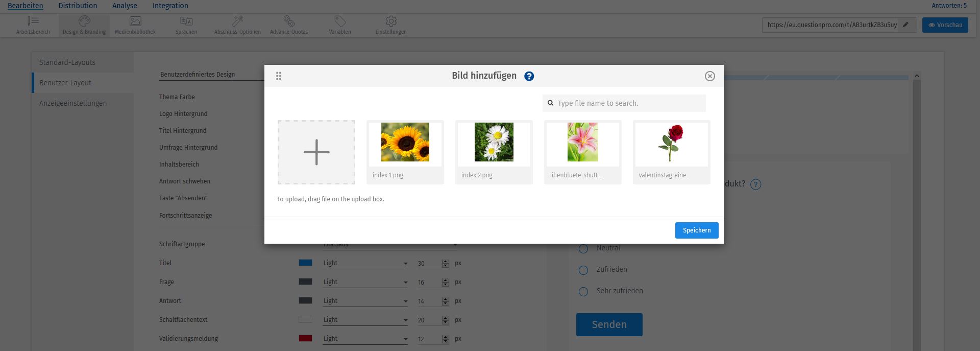Click the question help icon in survey preview

pyautogui.click(x=756, y=184)
